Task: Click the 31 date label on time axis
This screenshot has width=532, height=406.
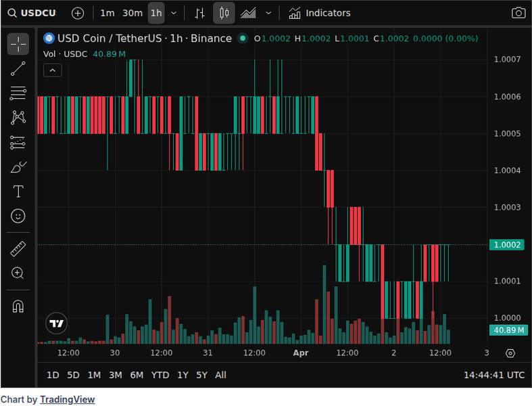Action: click(208, 353)
